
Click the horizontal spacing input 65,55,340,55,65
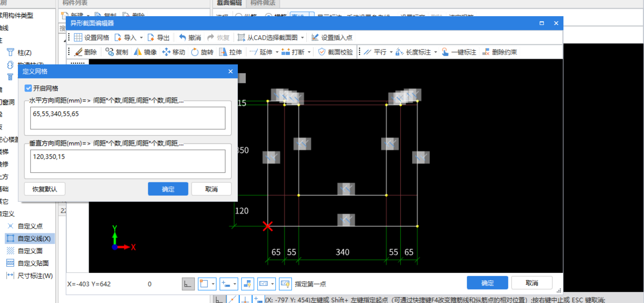click(x=128, y=118)
